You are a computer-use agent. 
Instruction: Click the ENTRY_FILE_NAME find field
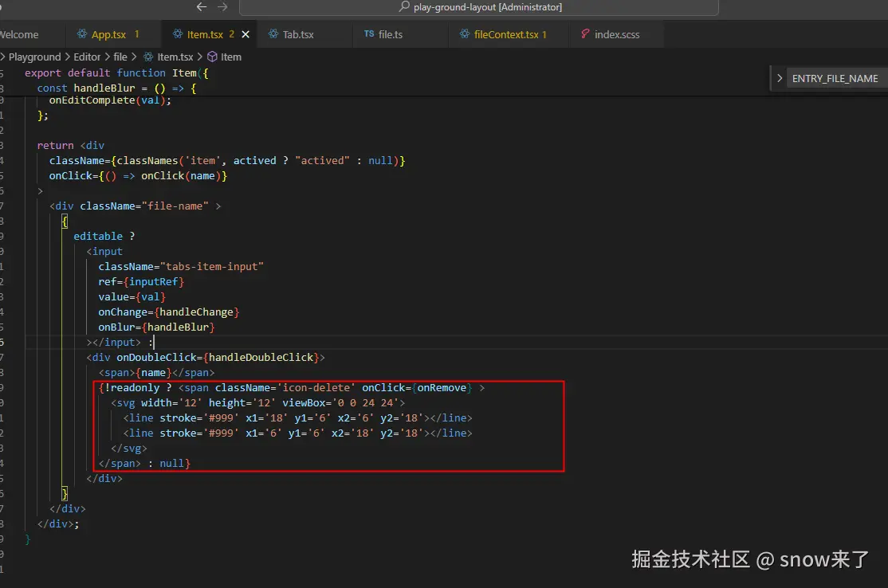coord(837,79)
